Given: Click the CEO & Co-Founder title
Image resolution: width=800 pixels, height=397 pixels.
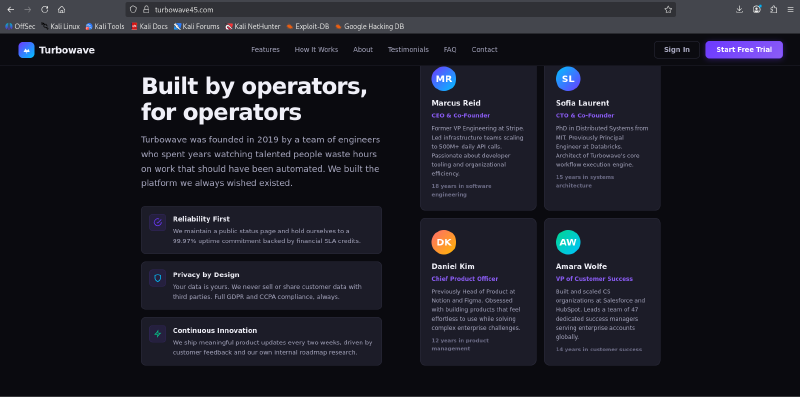Looking at the screenshot, I should 461,116.
